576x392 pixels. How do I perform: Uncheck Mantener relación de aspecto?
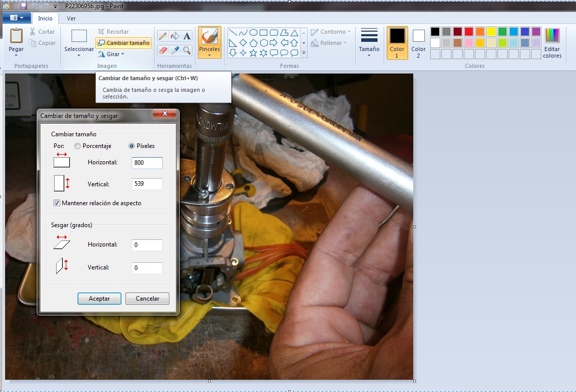57,203
